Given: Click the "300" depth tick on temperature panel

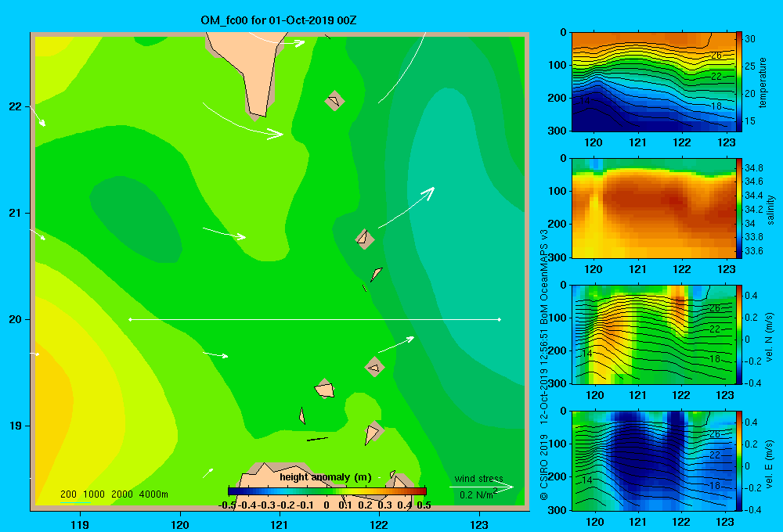Looking at the screenshot, I should pyautogui.click(x=557, y=131).
